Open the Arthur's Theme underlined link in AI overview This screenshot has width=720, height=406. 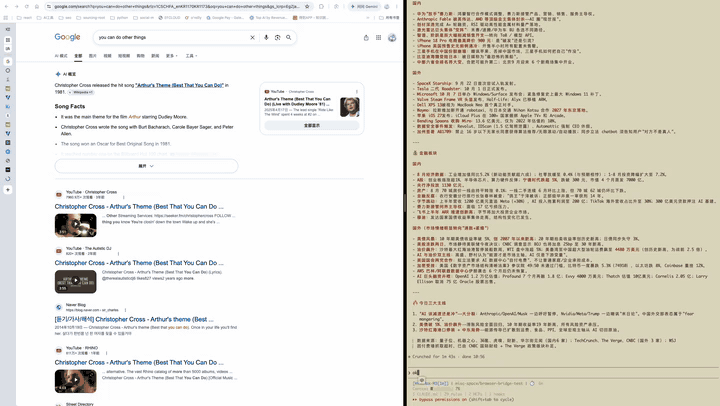[180, 85]
